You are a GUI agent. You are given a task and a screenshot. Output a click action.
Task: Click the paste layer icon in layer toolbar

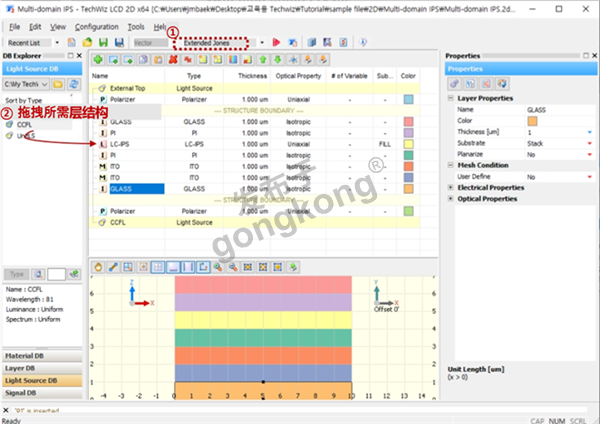coord(158,60)
